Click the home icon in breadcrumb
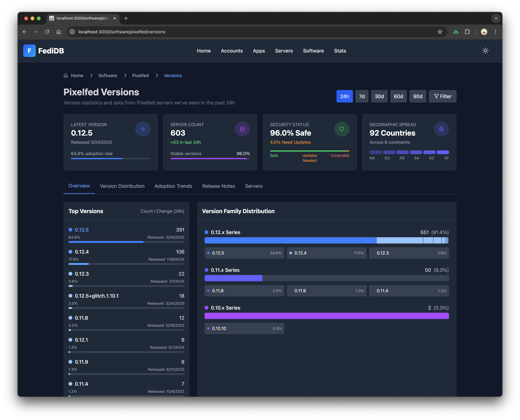Screen dimensions: 520x420 pyautogui.click(x=66, y=75)
